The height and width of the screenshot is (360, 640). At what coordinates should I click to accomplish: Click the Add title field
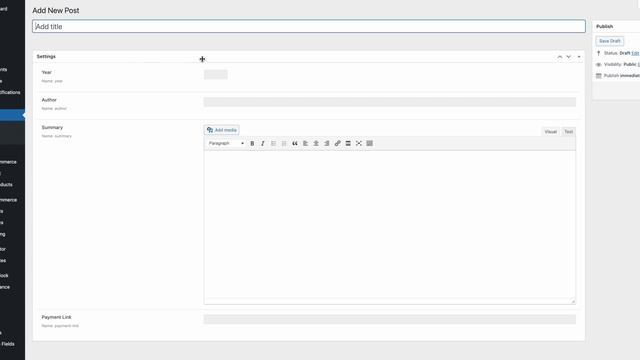[x=309, y=27]
